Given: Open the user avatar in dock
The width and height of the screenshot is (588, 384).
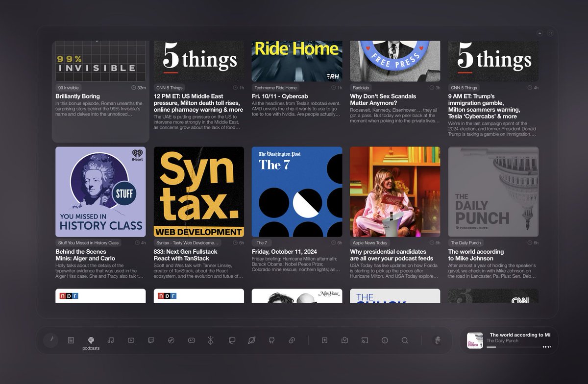Looking at the screenshot, I should (437, 340).
